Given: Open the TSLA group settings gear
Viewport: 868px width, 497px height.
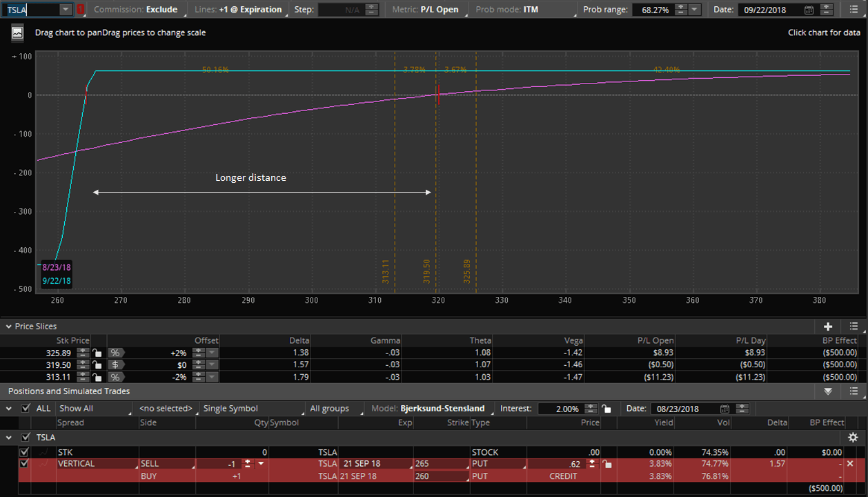Looking at the screenshot, I should point(853,438).
